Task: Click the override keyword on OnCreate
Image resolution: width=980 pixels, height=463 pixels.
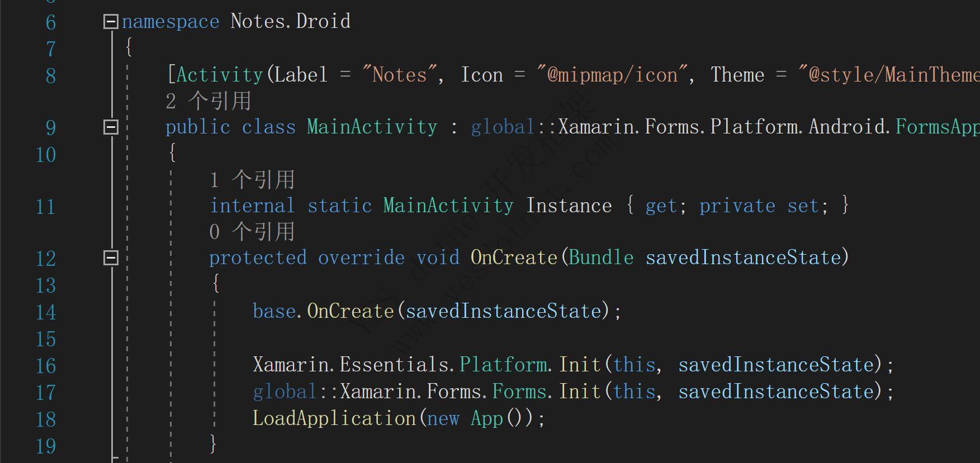Action: pyautogui.click(x=361, y=257)
